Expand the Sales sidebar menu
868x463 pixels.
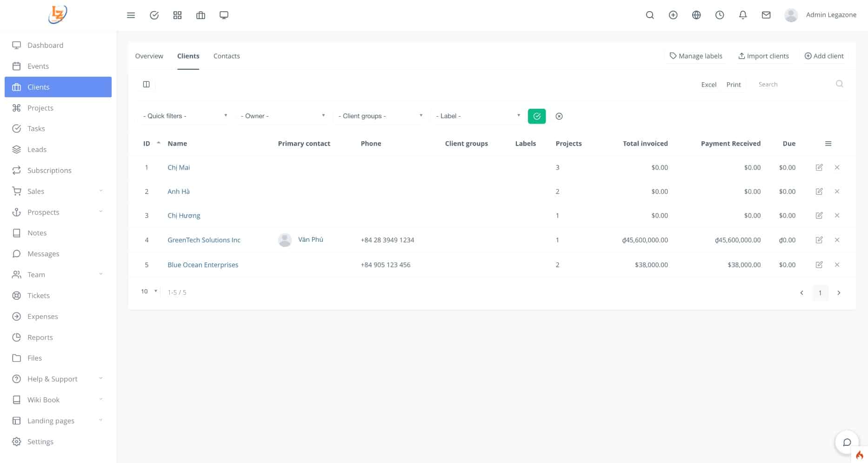pos(58,192)
